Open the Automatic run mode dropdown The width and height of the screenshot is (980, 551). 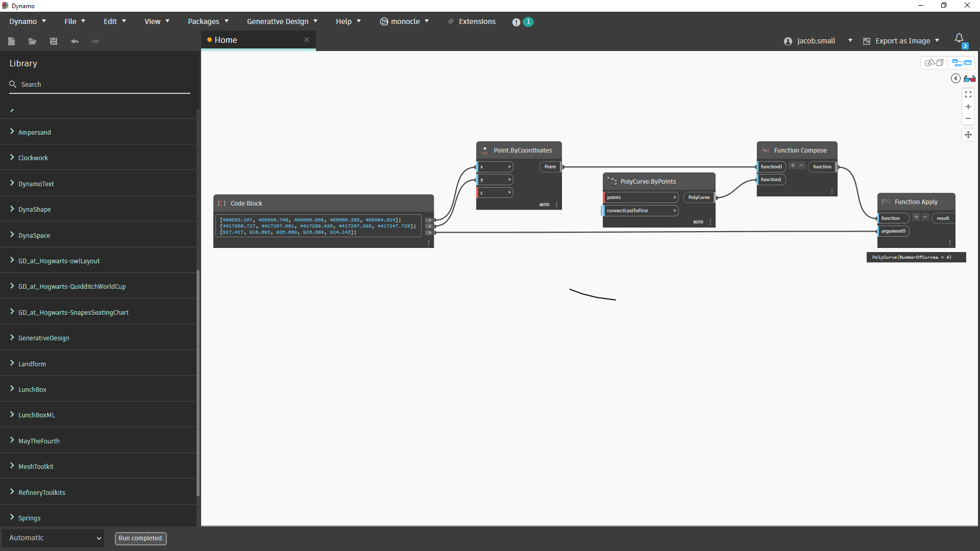pos(53,538)
